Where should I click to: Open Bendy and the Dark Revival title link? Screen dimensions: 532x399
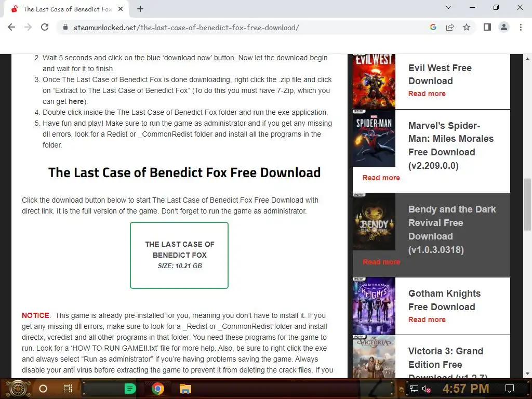(452, 229)
